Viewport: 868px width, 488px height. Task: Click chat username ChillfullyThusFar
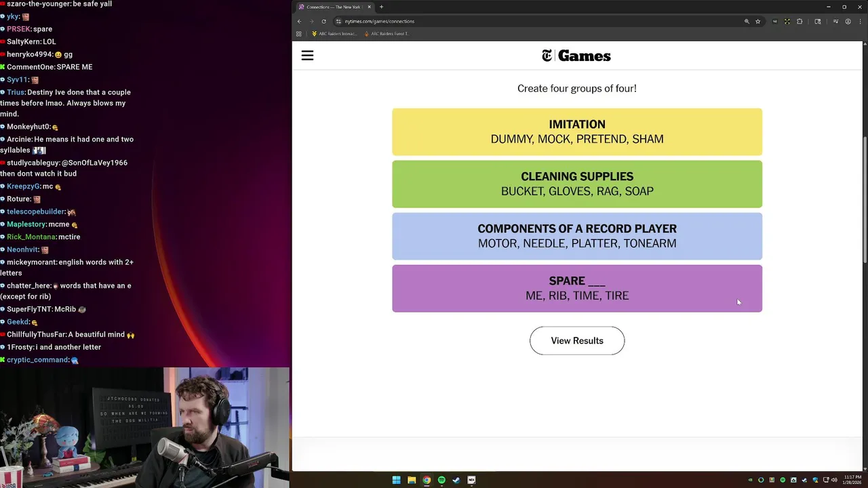36,335
